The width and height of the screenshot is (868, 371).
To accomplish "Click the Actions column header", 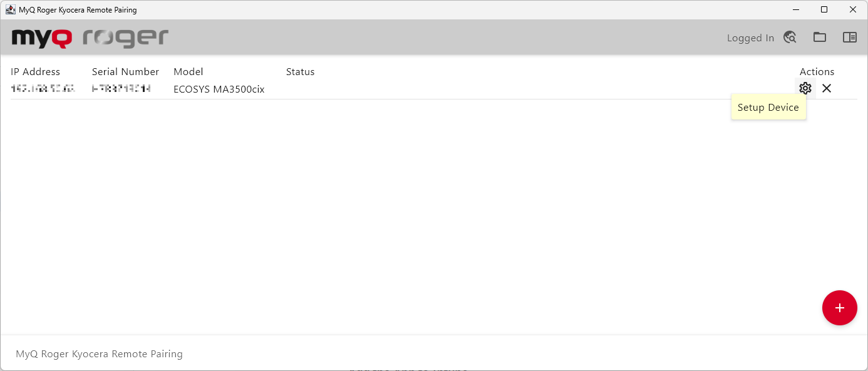I will (817, 72).
